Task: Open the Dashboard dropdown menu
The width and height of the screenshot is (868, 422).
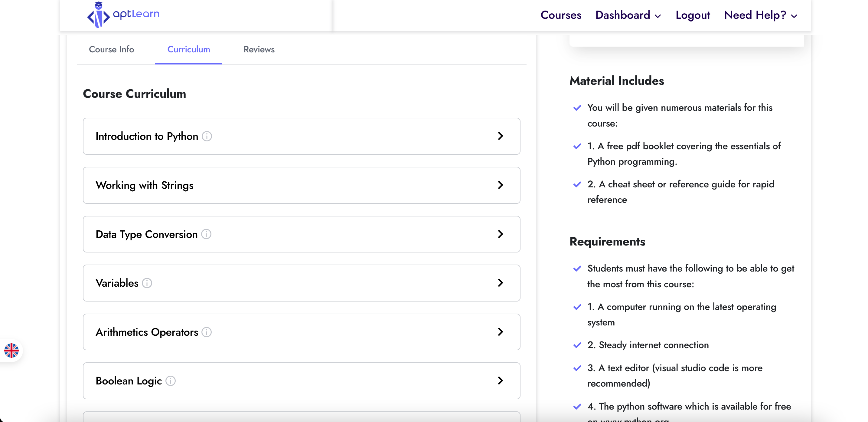Action: (628, 15)
